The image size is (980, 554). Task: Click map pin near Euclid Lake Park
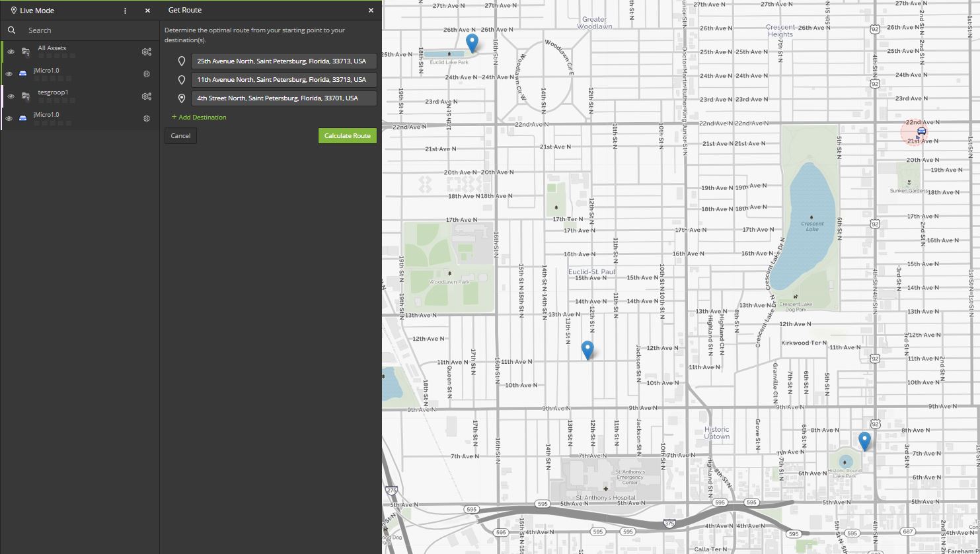click(x=472, y=42)
